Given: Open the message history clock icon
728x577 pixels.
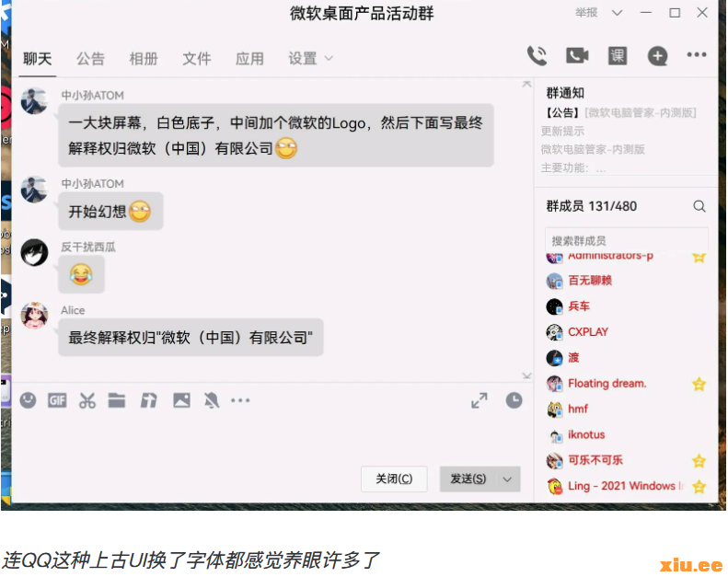Looking at the screenshot, I should (x=514, y=400).
